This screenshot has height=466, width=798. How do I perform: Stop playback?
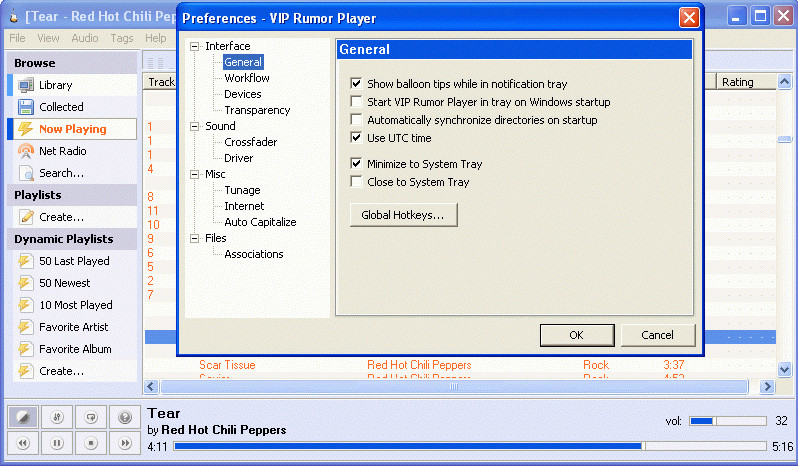[x=91, y=443]
